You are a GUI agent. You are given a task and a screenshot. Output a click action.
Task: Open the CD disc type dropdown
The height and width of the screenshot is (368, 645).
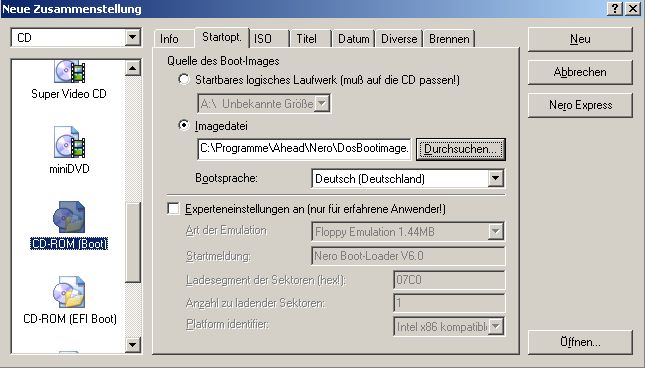point(132,37)
